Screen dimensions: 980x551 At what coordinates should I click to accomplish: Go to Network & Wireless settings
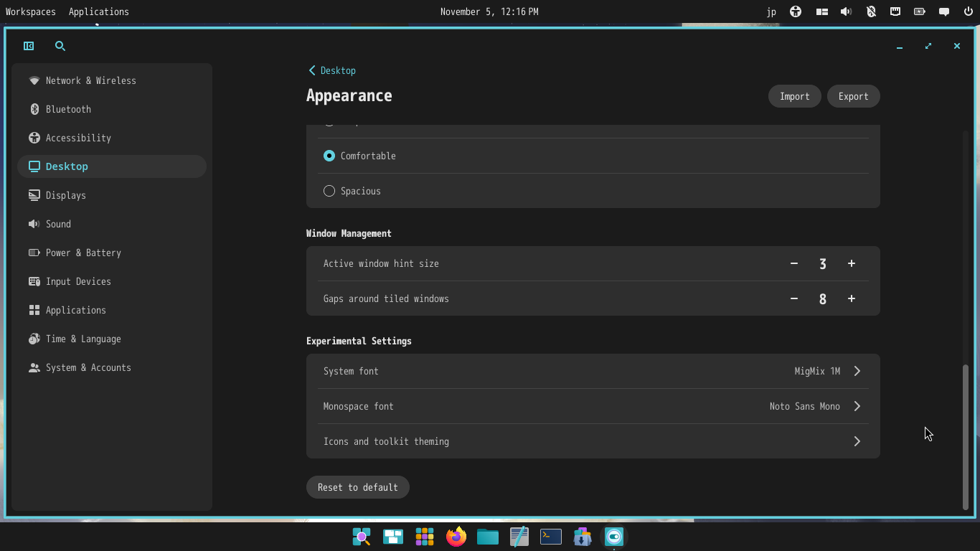coord(112,80)
